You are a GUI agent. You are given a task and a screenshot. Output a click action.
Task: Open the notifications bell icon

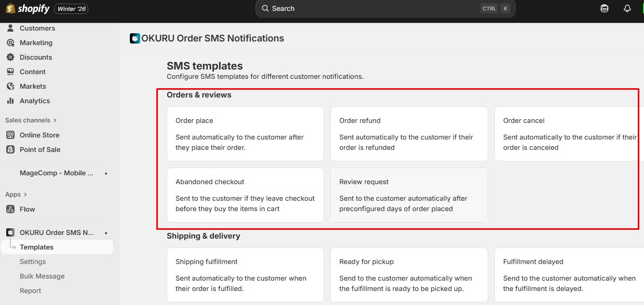click(627, 9)
